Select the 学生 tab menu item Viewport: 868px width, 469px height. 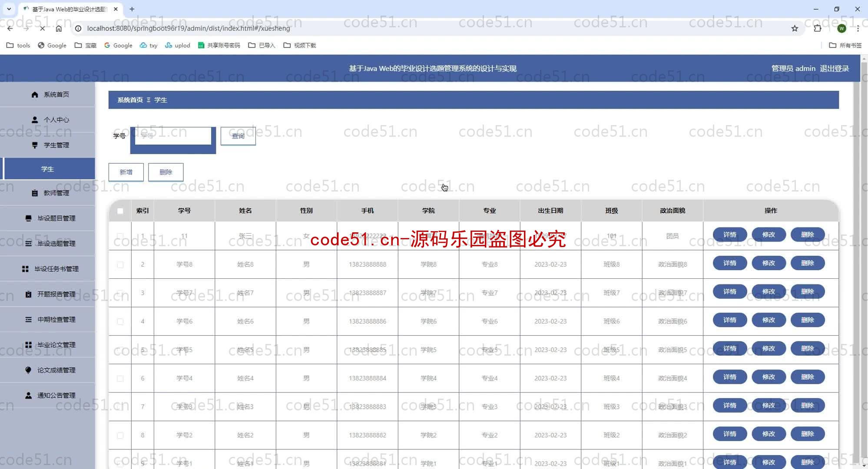48,168
